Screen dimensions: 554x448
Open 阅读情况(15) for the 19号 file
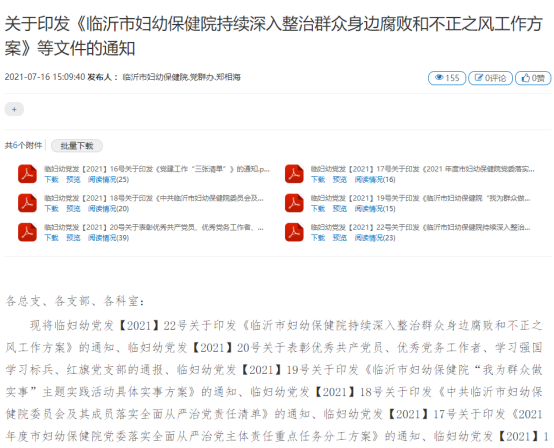pos(375,209)
